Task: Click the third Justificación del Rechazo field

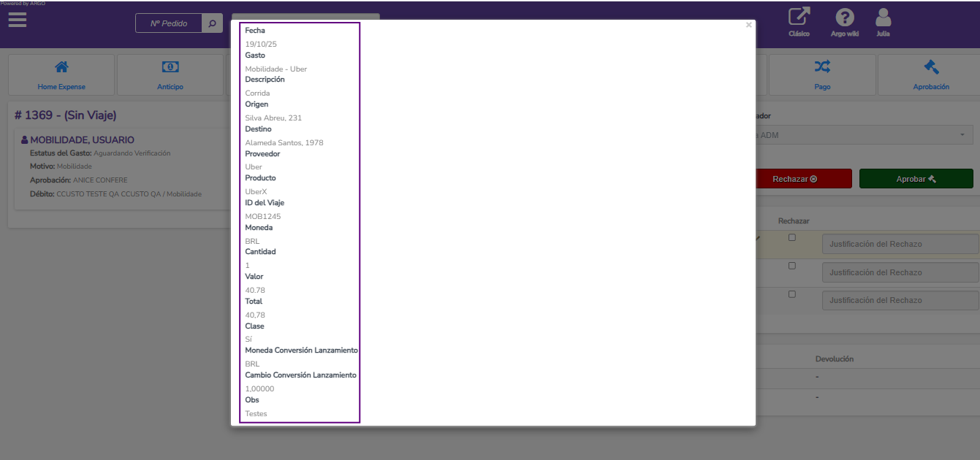Action: point(900,300)
